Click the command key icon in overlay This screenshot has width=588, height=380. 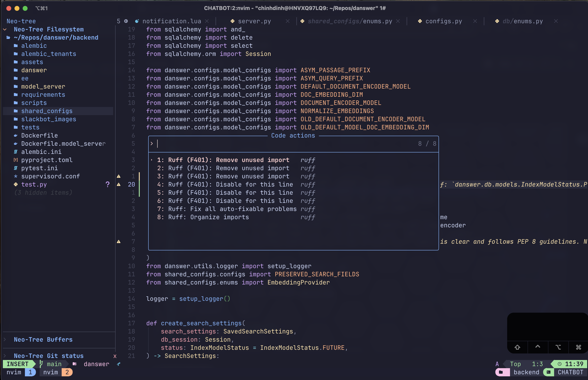pos(578,347)
